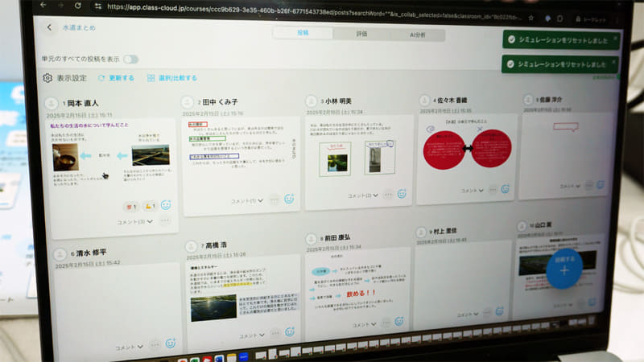Reload the page in the browser
The width and height of the screenshot is (644, 362).
77,6
